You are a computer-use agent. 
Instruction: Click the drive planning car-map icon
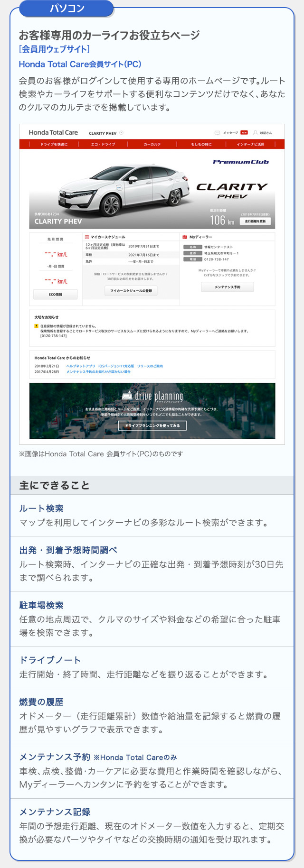pos(127,396)
